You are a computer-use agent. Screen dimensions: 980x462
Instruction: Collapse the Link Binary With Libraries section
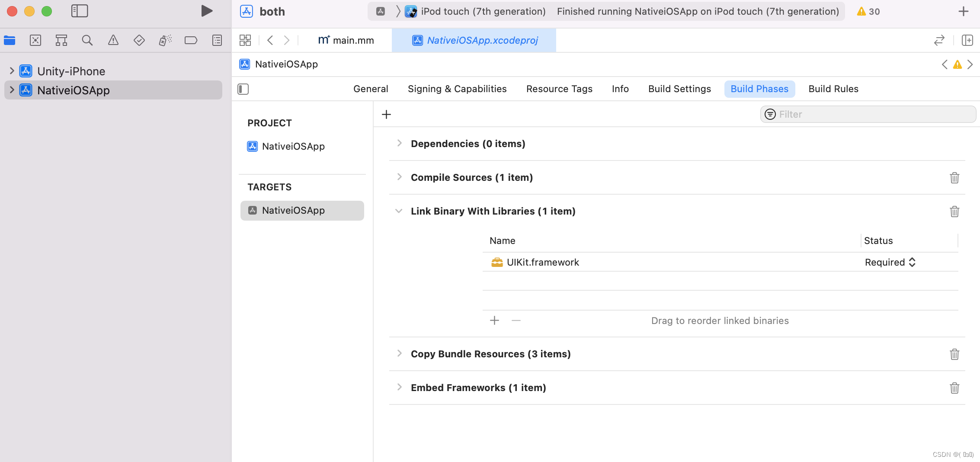pos(399,211)
